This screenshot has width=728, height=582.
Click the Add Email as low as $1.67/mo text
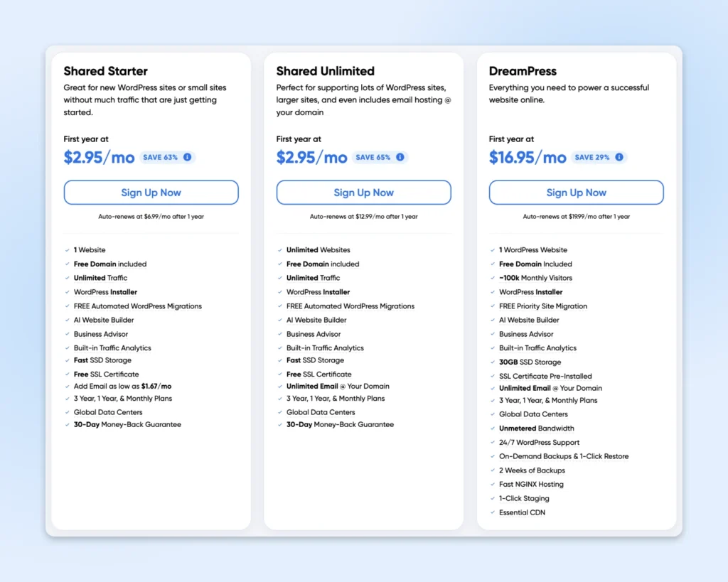click(x=122, y=387)
